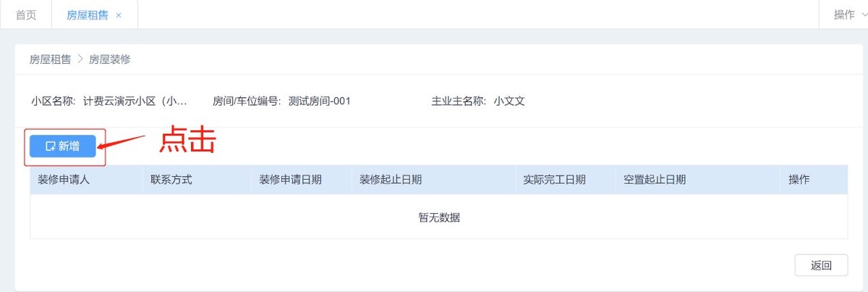
Task: Click the 联系方式 column header
Action: tap(171, 180)
